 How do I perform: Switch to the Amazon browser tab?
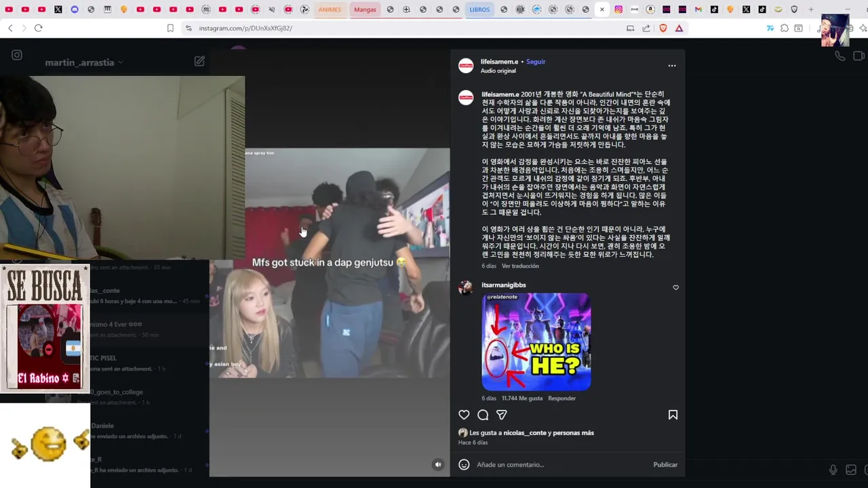(x=650, y=9)
